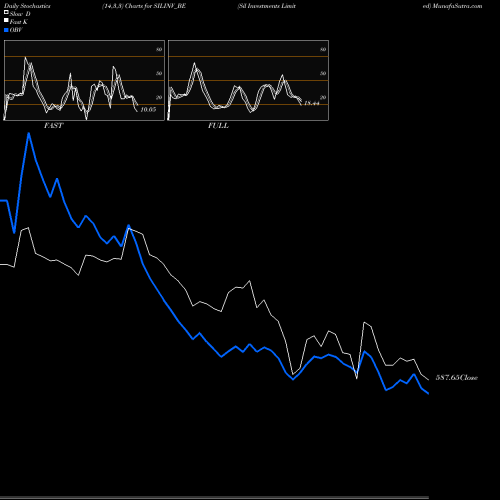Click the Fast K legend text
This screenshot has width=500, height=500.
pyautogui.click(x=19, y=22)
